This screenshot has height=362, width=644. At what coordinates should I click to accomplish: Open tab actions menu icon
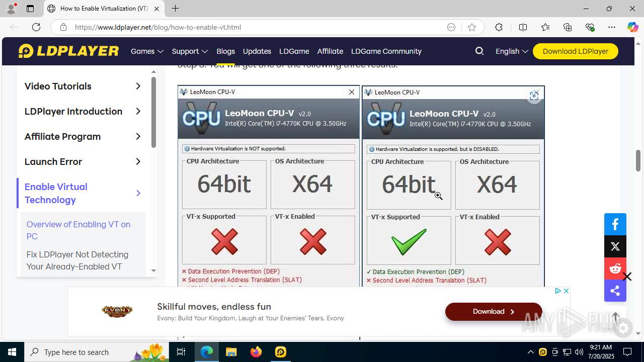pos(30,9)
